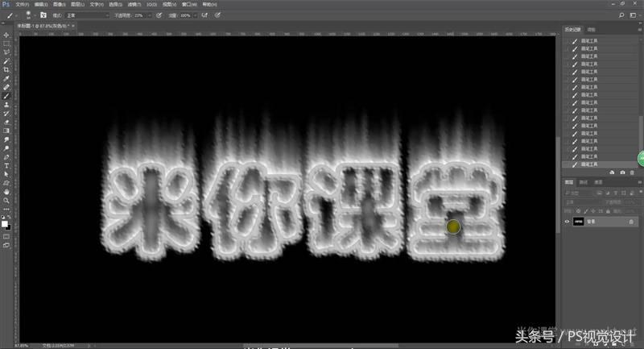Select the Crop tool
Screen dimensions: 644x349
pyautogui.click(x=6, y=69)
